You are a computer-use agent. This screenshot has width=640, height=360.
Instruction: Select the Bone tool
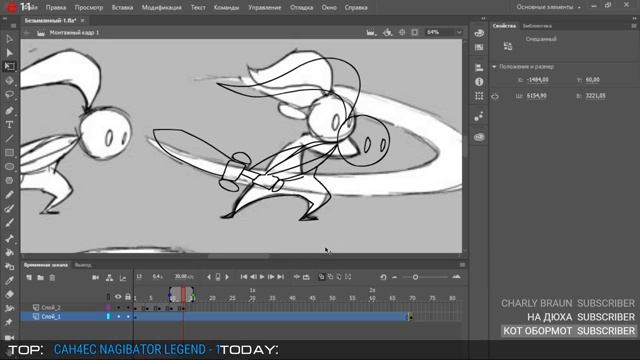9,239
